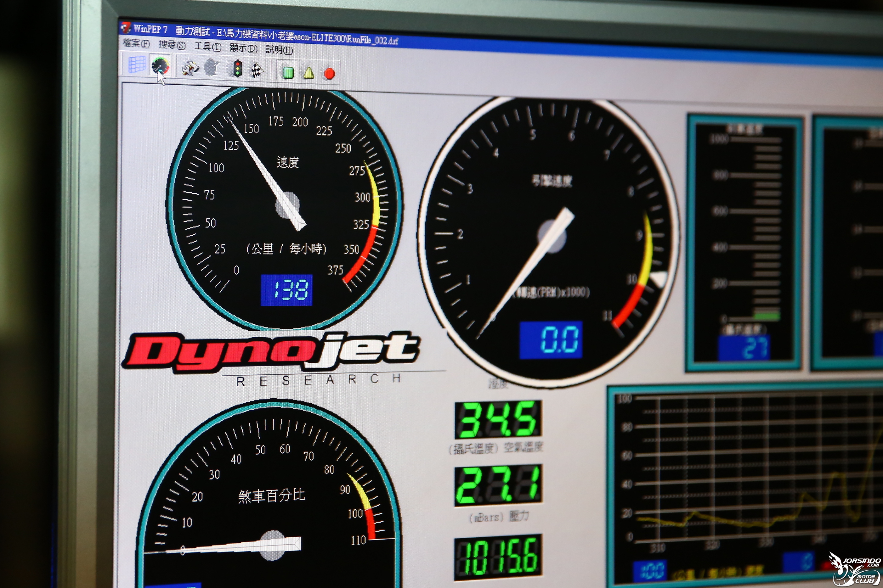Image resolution: width=883 pixels, height=588 pixels.
Task: Click the Dynojet logo
Action: 272,352
